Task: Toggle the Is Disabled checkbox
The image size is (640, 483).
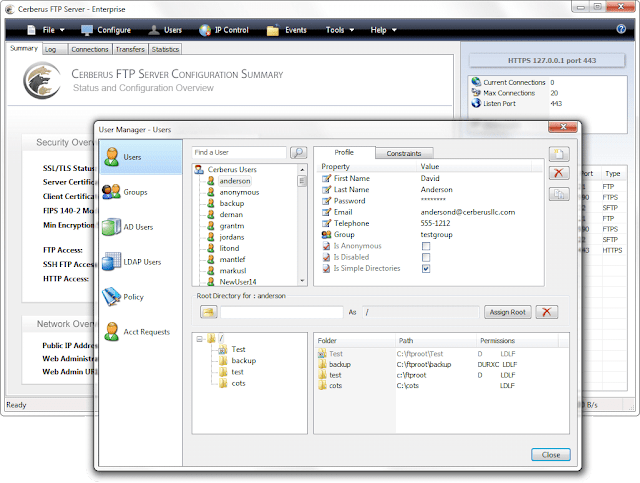Action: [426, 257]
